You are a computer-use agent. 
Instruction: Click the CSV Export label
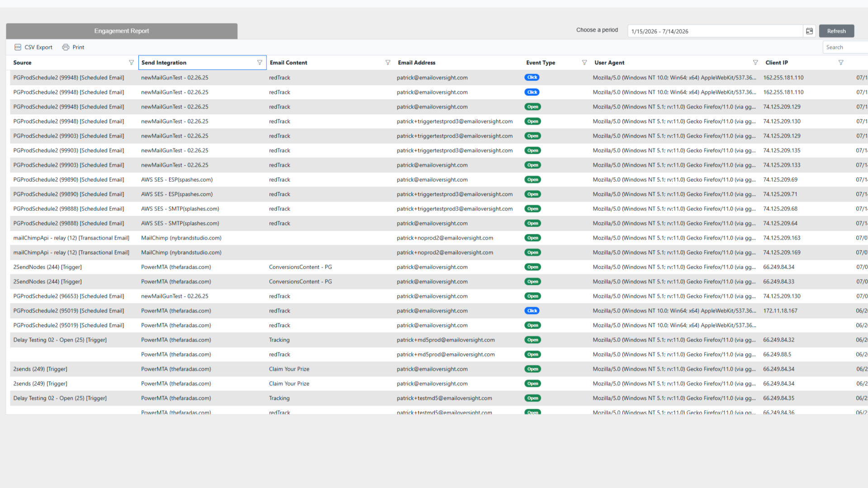point(38,47)
